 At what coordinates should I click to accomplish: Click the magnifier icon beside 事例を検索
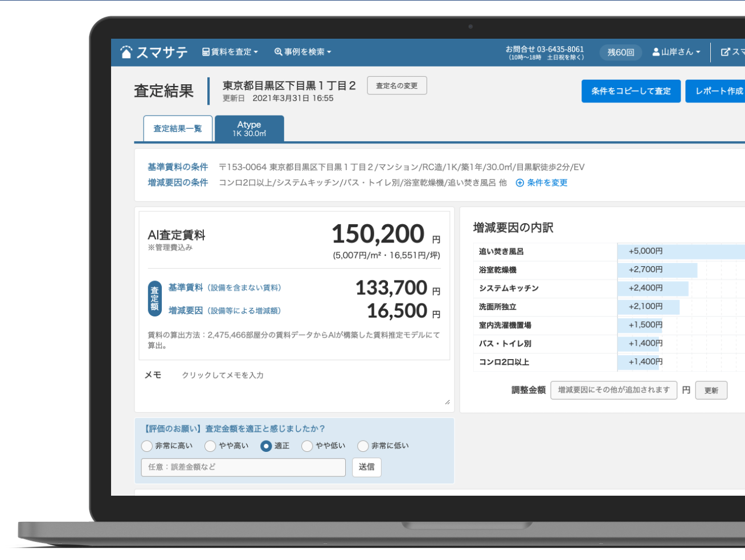(278, 52)
